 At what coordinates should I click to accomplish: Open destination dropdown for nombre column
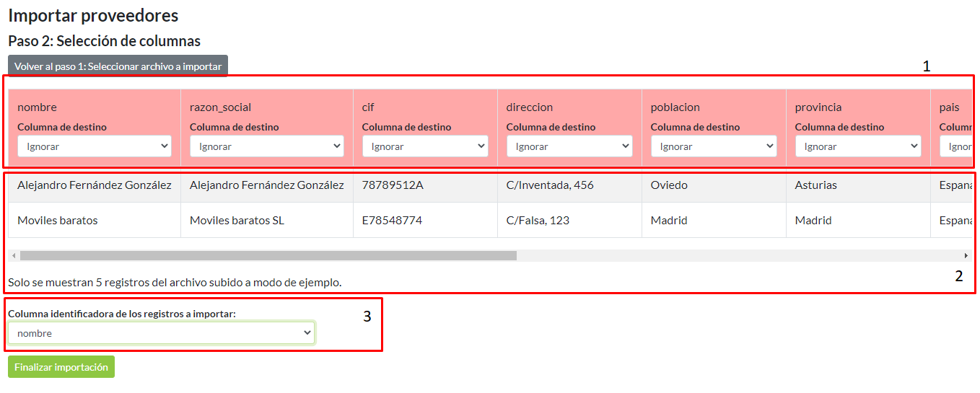(x=94, y=146)
